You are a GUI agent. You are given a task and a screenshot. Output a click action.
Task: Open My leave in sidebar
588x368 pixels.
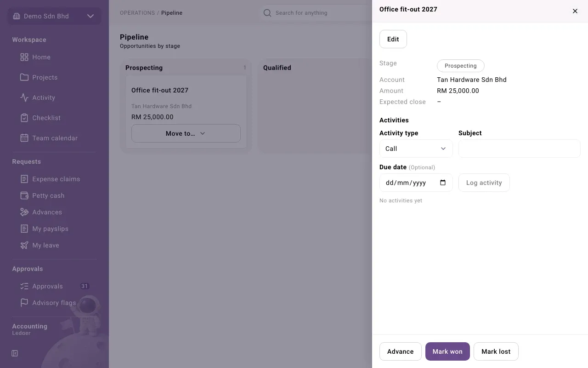45,245
